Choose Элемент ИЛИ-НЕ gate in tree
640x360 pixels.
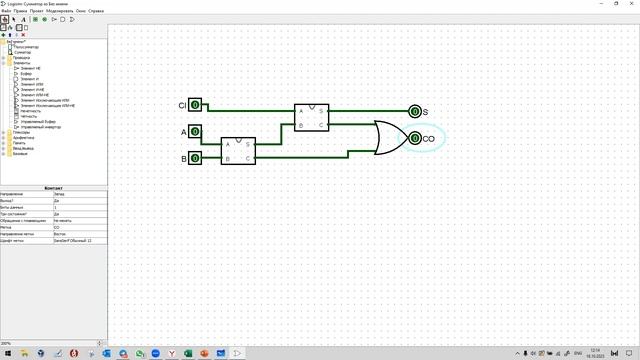(35, 95)
